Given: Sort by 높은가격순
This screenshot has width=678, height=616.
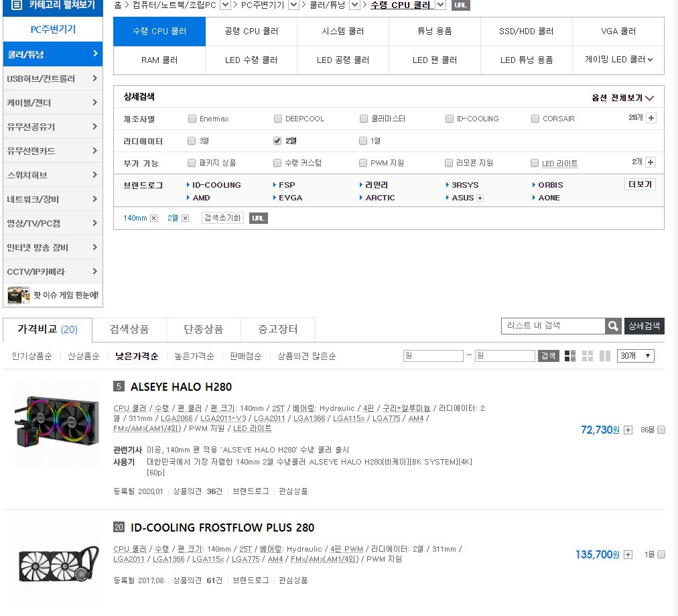Looking at the screenshot, I should pos(194,357).
